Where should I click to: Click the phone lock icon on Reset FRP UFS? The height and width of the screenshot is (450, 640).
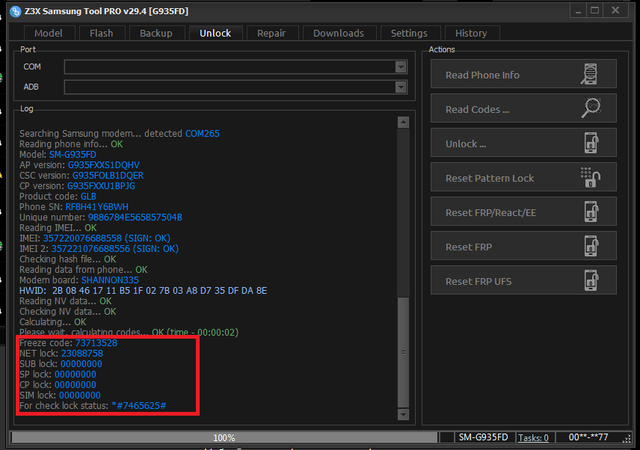(591, 280)
